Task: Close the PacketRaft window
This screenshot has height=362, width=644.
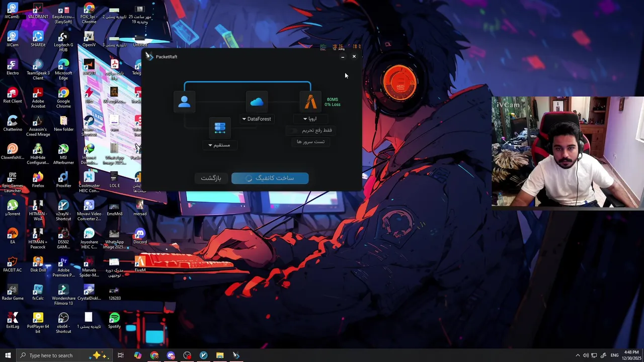Action: click(354, 57)
